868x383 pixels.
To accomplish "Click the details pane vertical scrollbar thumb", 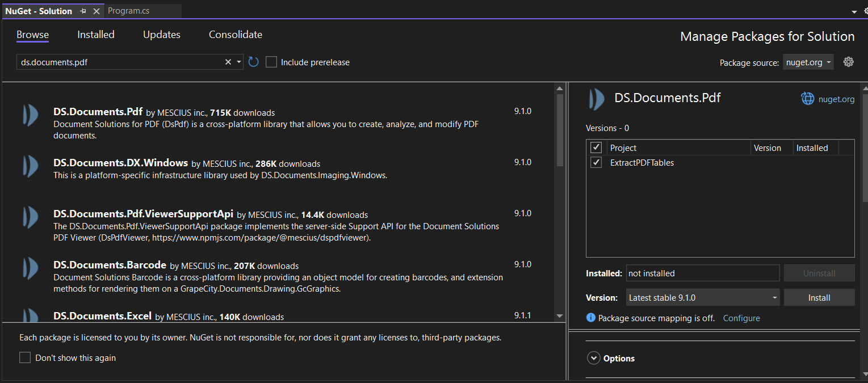I will [865, 148].
